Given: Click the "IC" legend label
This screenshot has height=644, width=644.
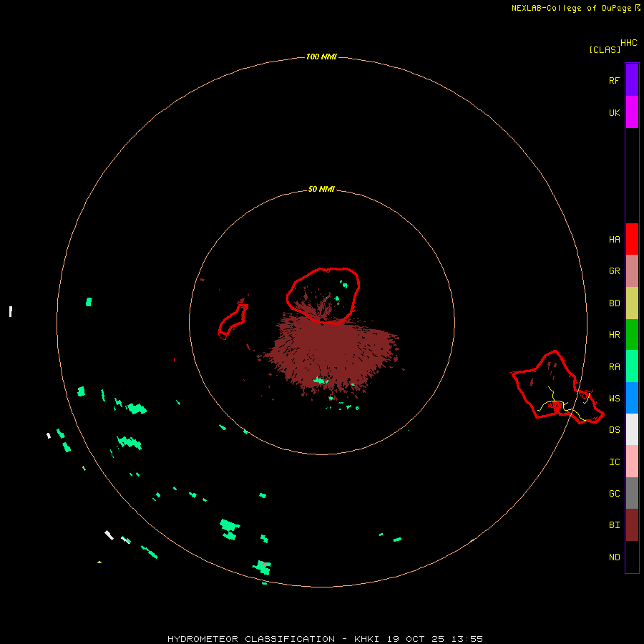Looking at the screenshot, I should (x=614, y=462).
